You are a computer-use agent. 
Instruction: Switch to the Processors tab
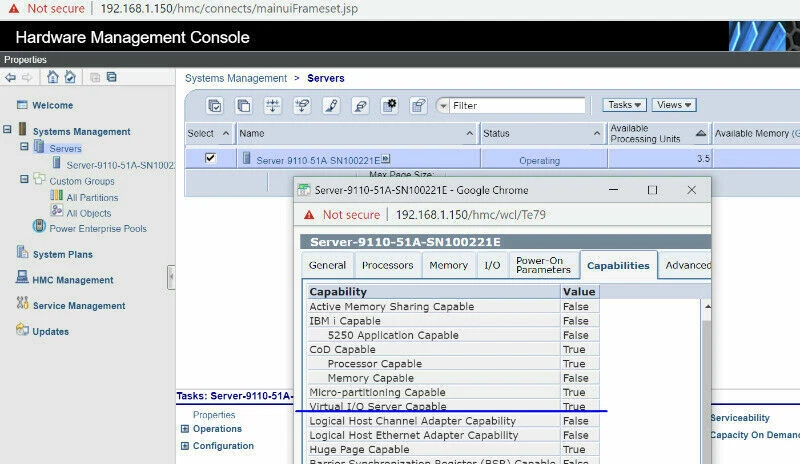click(387, 265)
